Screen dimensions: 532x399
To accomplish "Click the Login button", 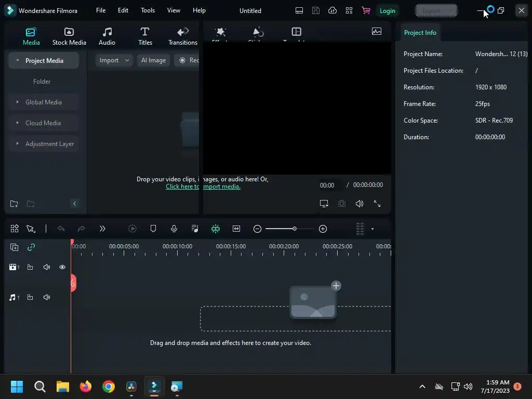I will click(x=387, y=10).
